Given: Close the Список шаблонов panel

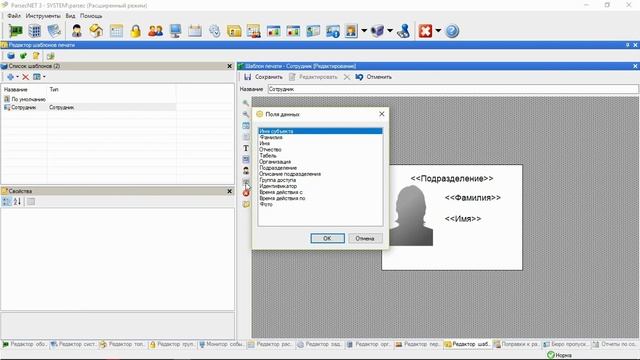Looking at the screenshot, I should (229, 66).
